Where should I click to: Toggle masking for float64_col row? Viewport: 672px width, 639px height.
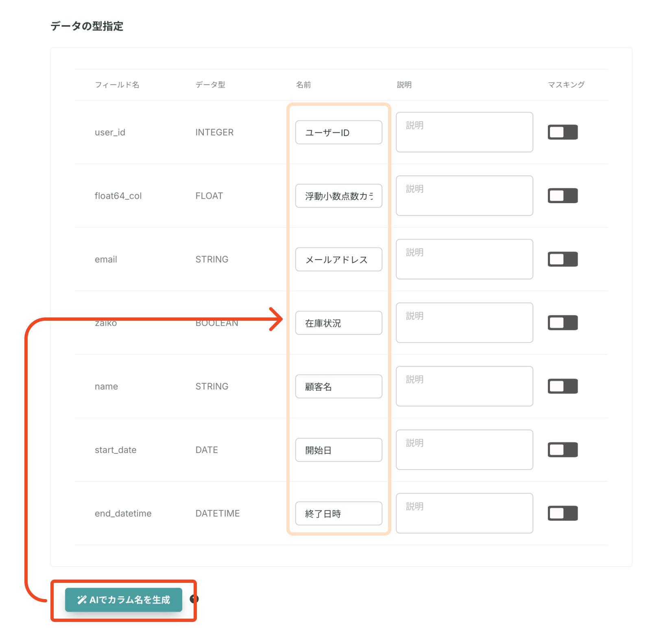pos(563,196)
